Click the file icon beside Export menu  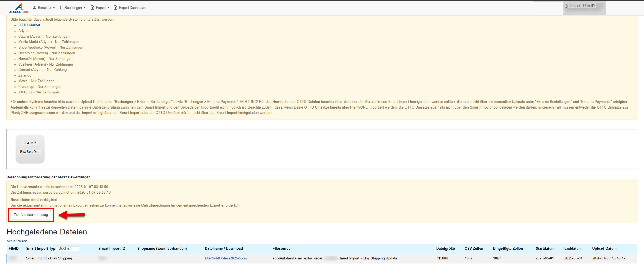pyautogui.click(x=92, y=8)
